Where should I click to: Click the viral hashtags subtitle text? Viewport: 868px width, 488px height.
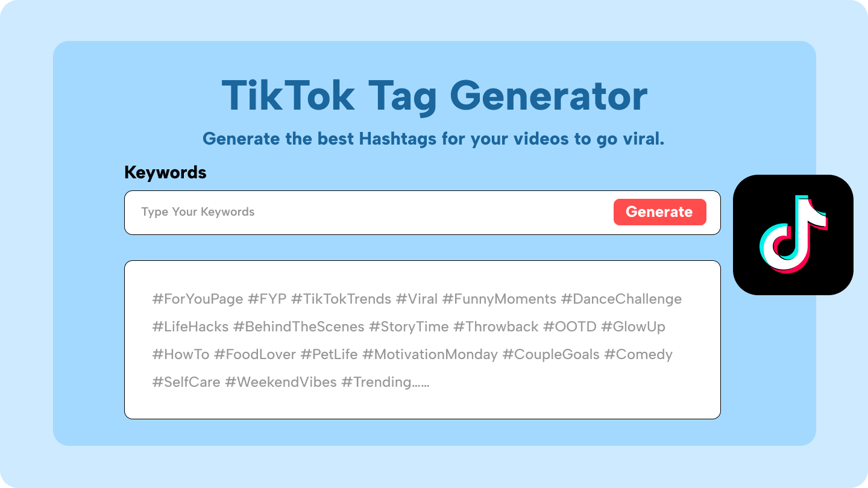[433, 139]
